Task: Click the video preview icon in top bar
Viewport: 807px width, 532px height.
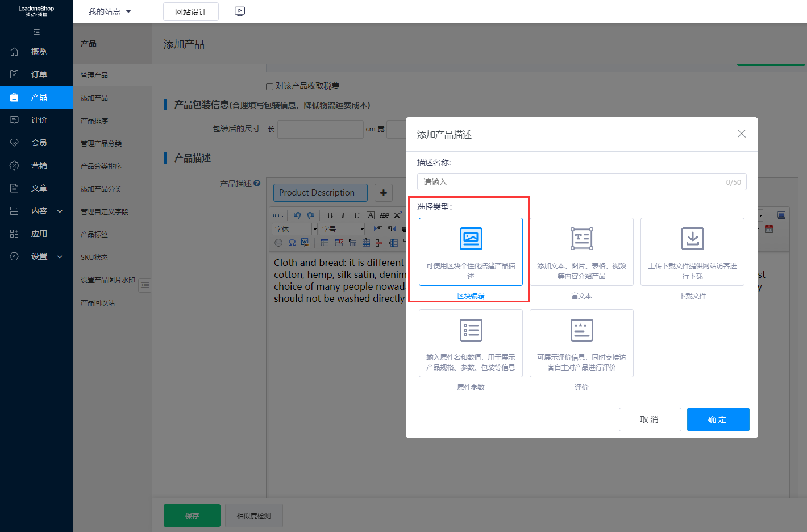Action: point(240,11)
